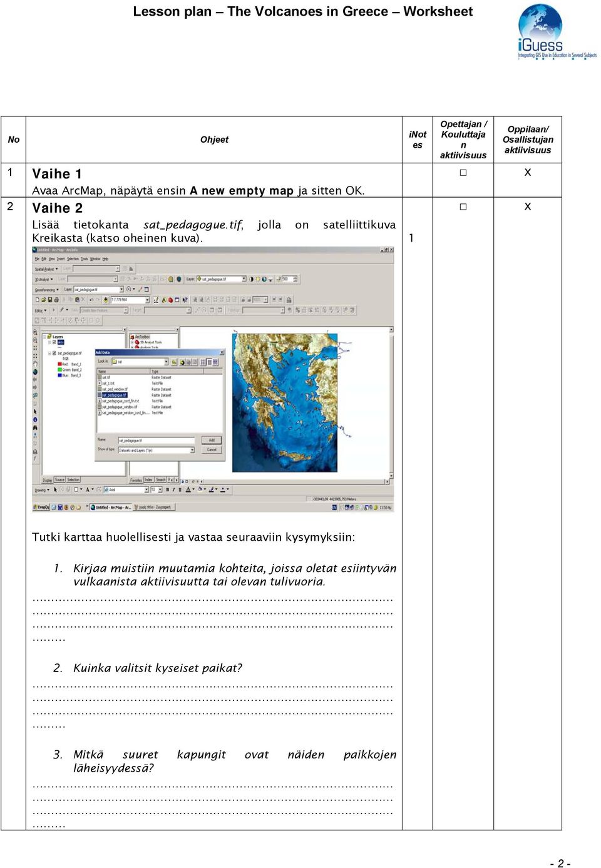The width and height of the screenshot is (601, 868).
Task: Click the Save icon in Standard toolbar
Action: [x=50, y=300]
